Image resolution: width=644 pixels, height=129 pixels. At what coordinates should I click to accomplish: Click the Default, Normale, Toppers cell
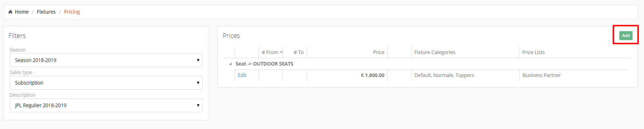click(444, 75)
